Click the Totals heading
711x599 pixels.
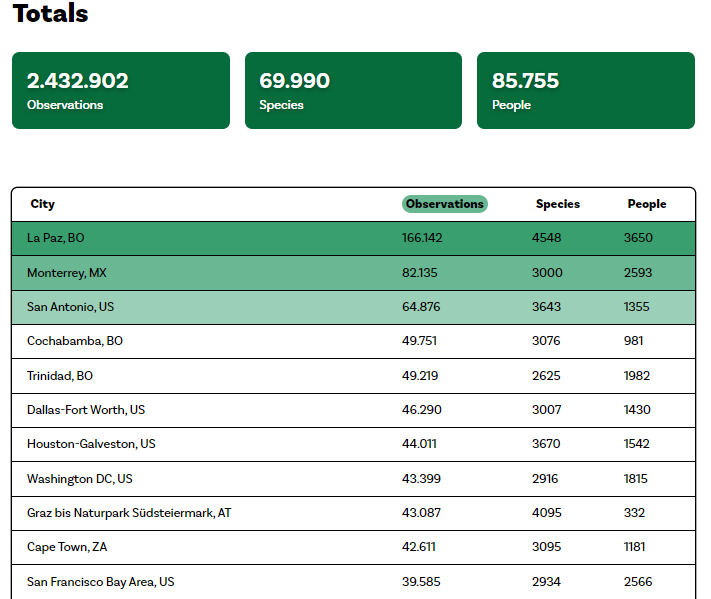50,14
